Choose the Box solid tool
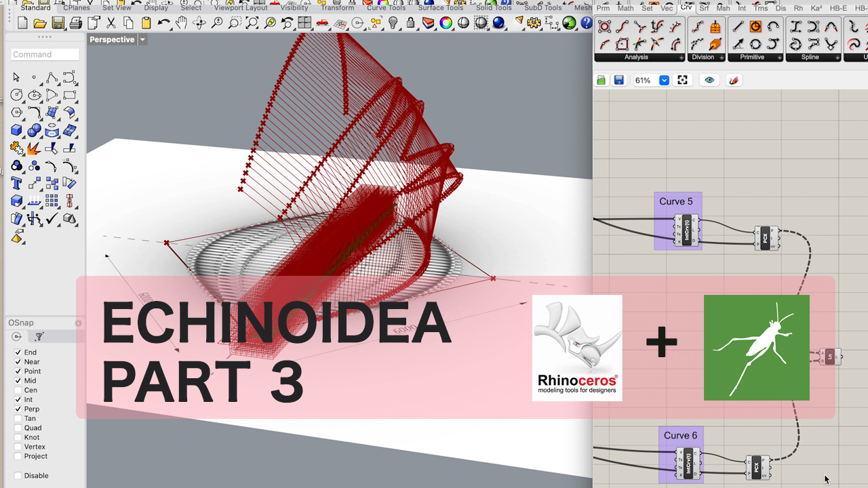Image resolution: width=868 pixels, height=488 pixels. coord(16,130)
